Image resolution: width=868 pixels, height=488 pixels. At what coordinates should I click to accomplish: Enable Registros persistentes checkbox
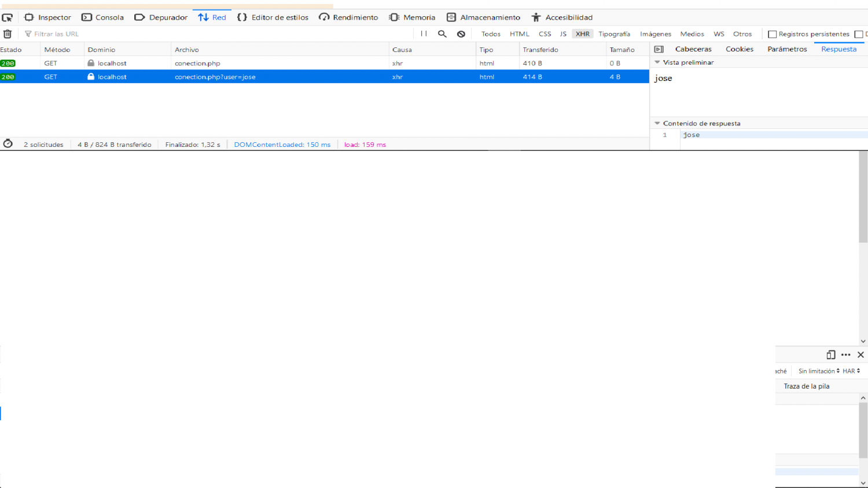pos(772,34)
